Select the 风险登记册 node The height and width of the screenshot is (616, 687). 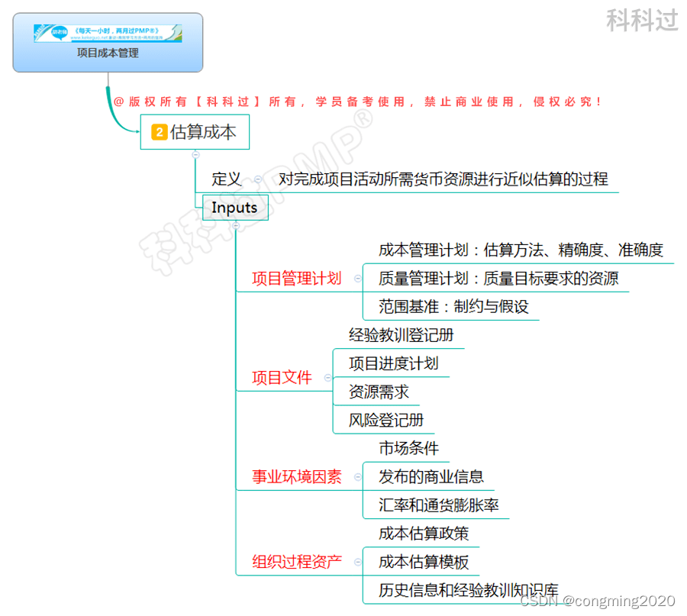tap(385, 420)
